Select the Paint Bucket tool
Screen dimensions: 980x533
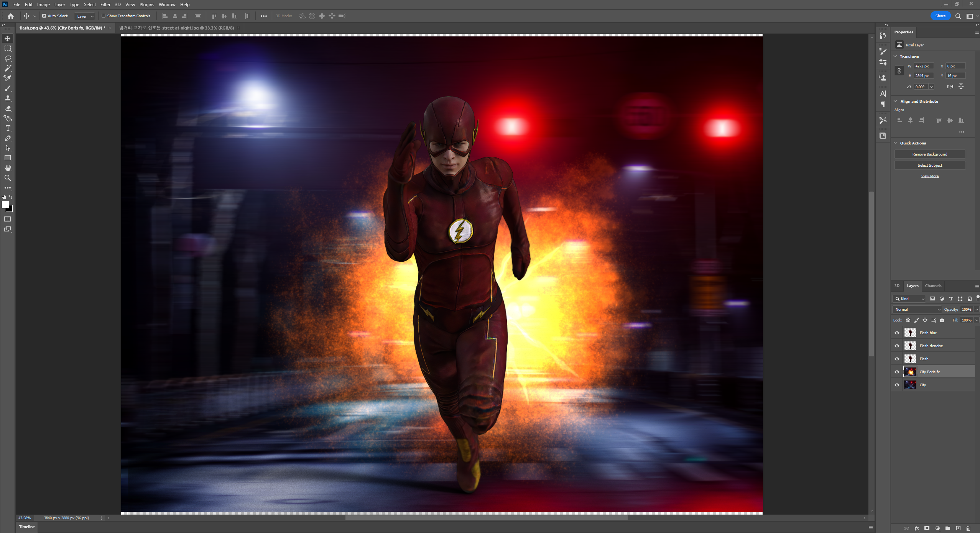coord(8,118)
